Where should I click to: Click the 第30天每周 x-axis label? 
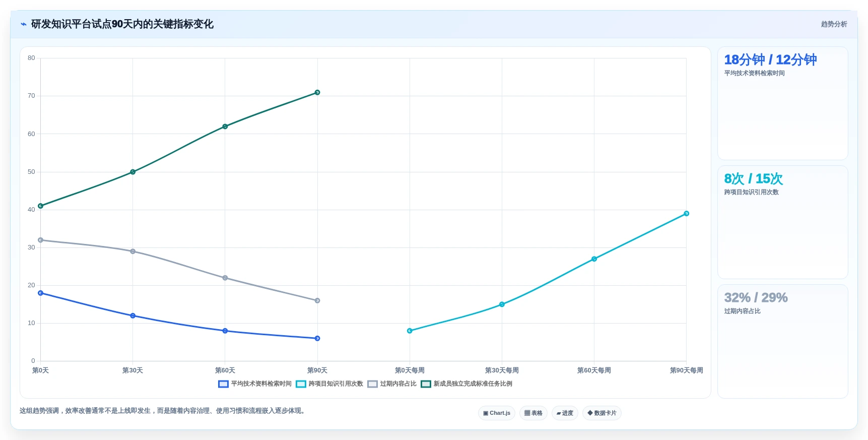(x=502, y=370)
